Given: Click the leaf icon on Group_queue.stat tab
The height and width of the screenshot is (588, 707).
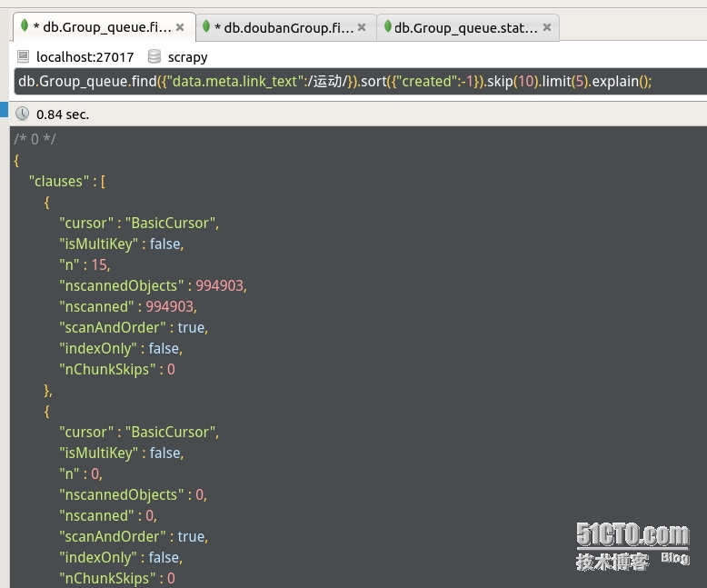Looking at the screenshot, I should pyautogui.click(x=387, y=26).
